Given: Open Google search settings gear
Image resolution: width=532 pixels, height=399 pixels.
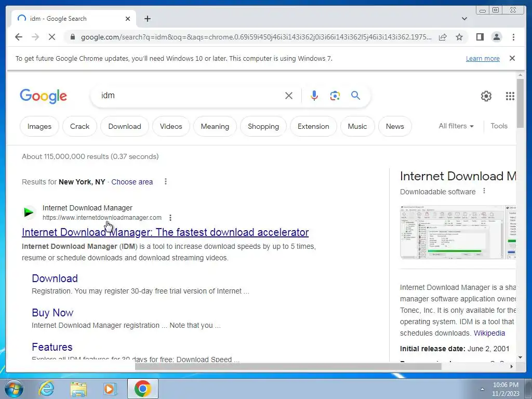Looking at the screenshot, I should point(486,96).
